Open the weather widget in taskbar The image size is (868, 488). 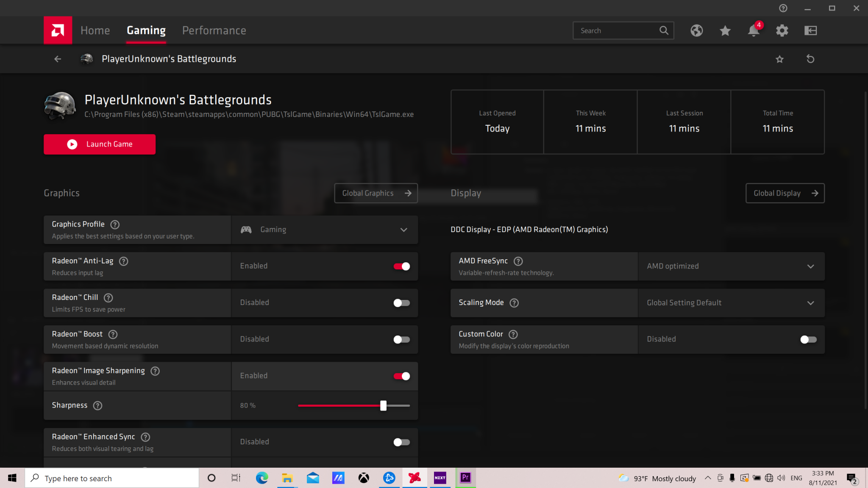[x=657, y=478]
